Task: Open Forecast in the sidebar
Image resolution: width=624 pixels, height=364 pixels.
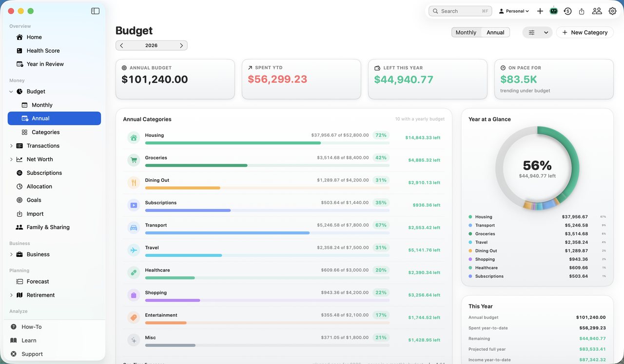Action: coord(54,281)
